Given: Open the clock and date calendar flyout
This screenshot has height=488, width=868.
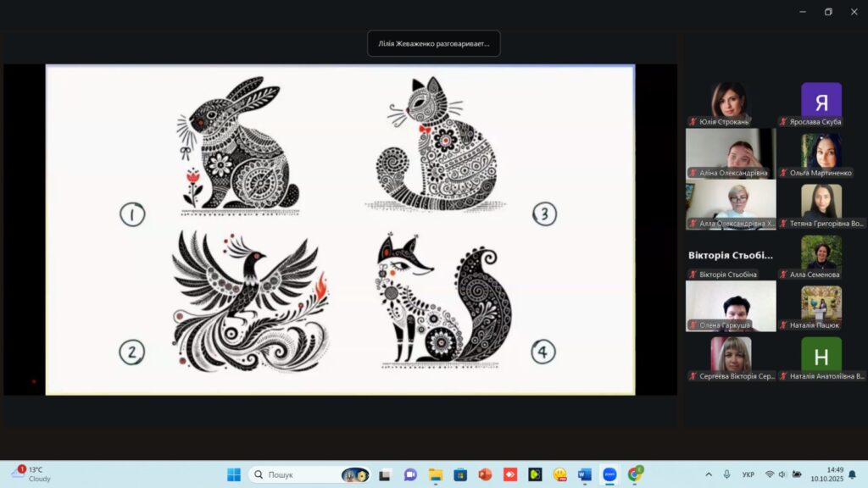Looking at the screenshot, I should pyautogui.click(x=826, y=474).
